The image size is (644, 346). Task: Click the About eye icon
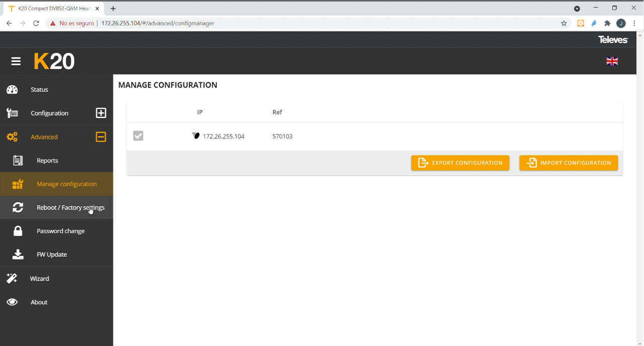tap(12, 302)
